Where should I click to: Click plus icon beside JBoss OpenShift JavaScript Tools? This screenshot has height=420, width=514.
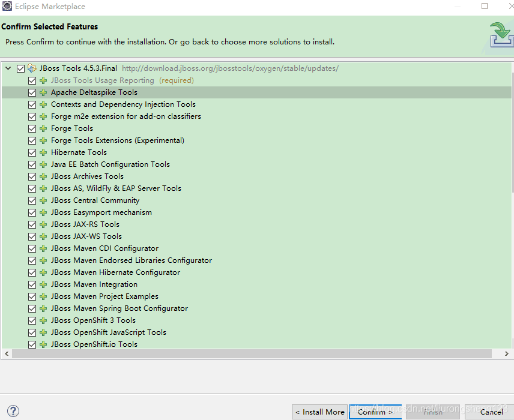click(43, 332)
